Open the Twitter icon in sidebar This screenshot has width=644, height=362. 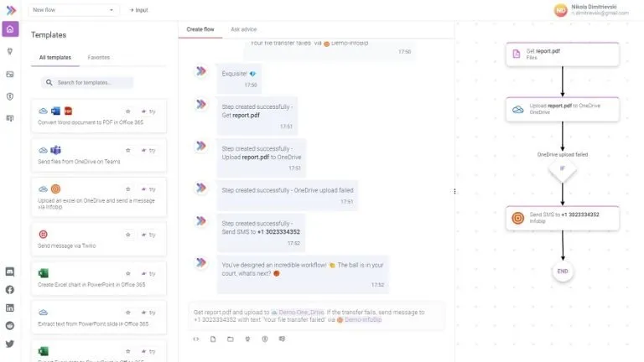[10, 344]
